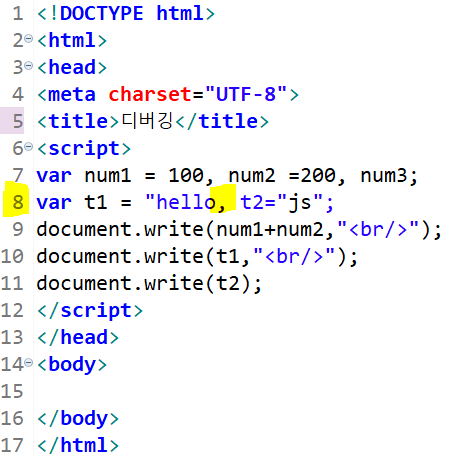453x456 pixels.
Task: Click num1+num2 expression on line 9
Action: tap(269, 229)
